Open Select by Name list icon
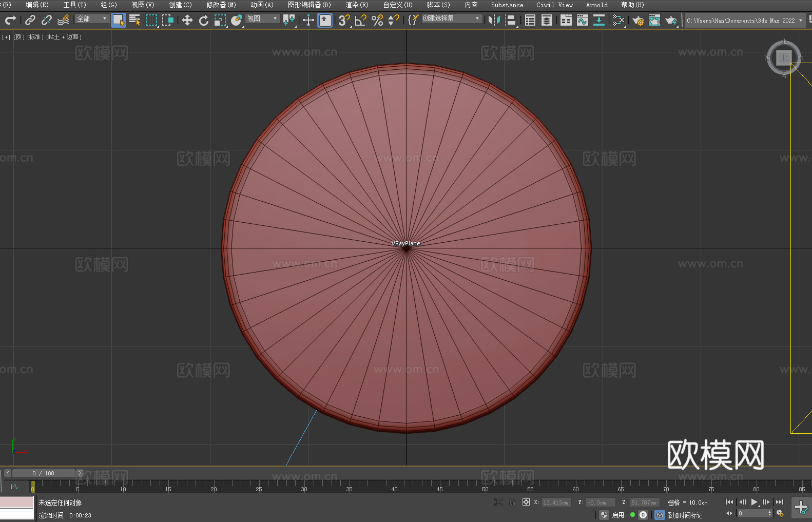 [x=135, y=20]
